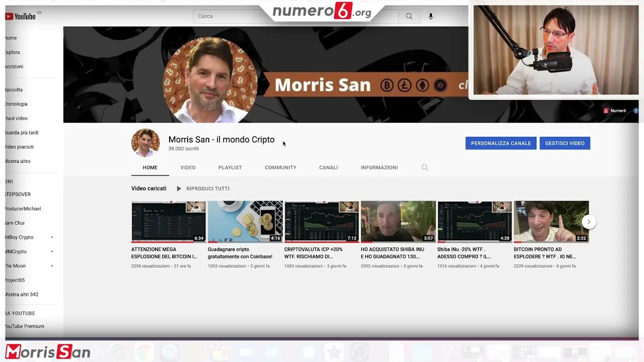
Task: Open Esplora in the sidebar
Action: point(13,52)
